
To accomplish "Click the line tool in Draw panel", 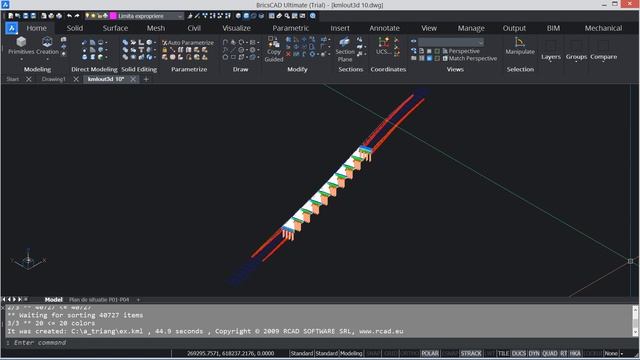I will point(233,50).
